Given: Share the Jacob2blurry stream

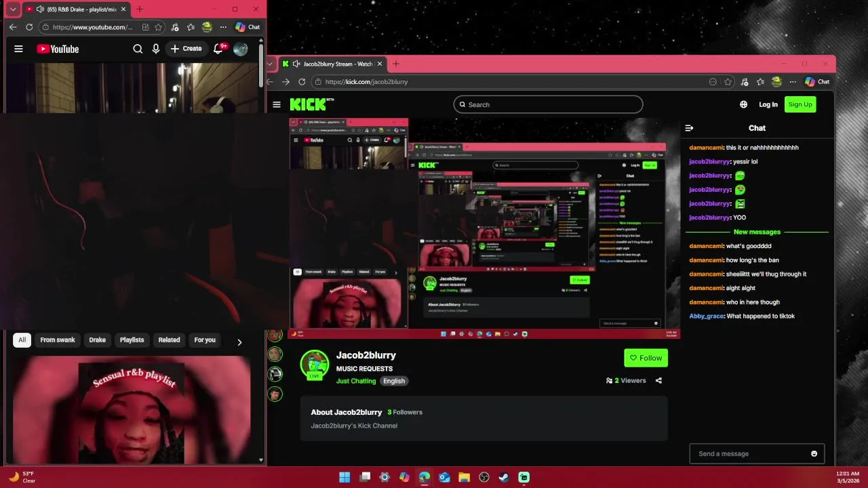Looking at the screenshot, I should tap(658, 381).
